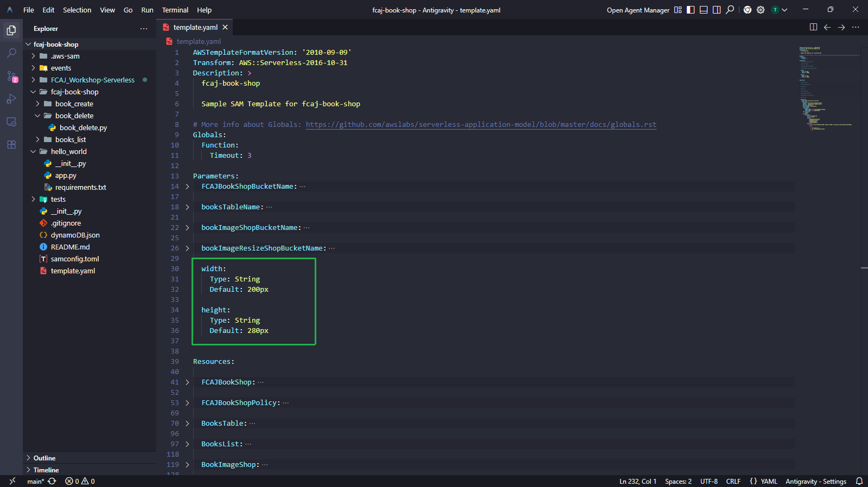This screenshot has width=868, height=487.
Task: Navigate forward with the right arrow
Action: (841, 27)
